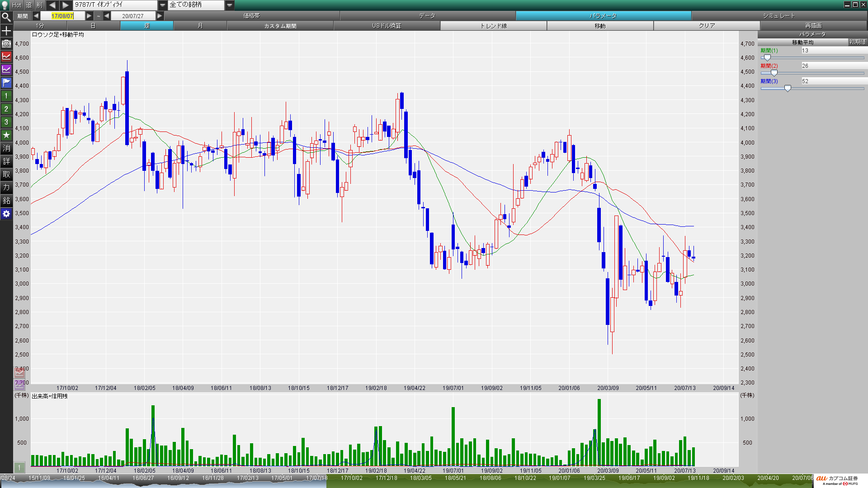Toggle the green preset 1 button
868x488 pixels.
click(6, 96)
